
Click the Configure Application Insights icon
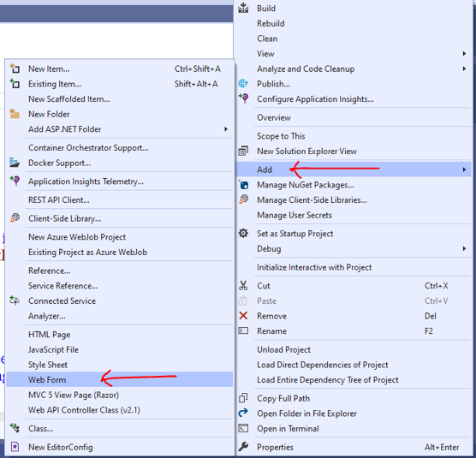(x=243, y=99)
